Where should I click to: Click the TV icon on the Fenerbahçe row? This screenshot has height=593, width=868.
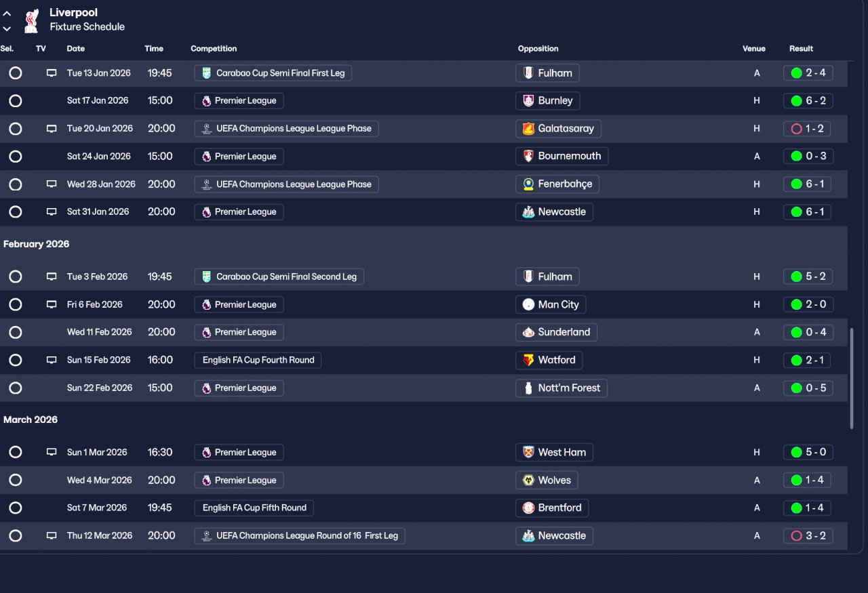point(52,184)
